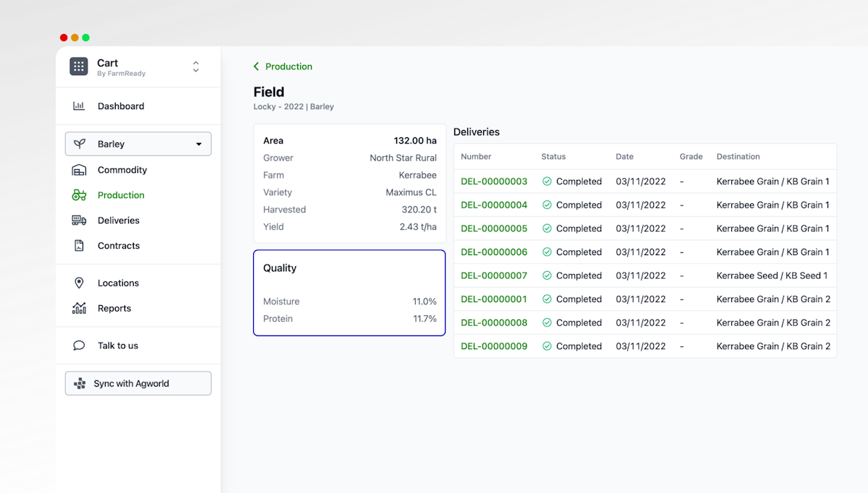Image resolution: width=868 pixels, height=493 pixels.
Task: Click the Cart app grid icon
Action: [x=79, y=67]
